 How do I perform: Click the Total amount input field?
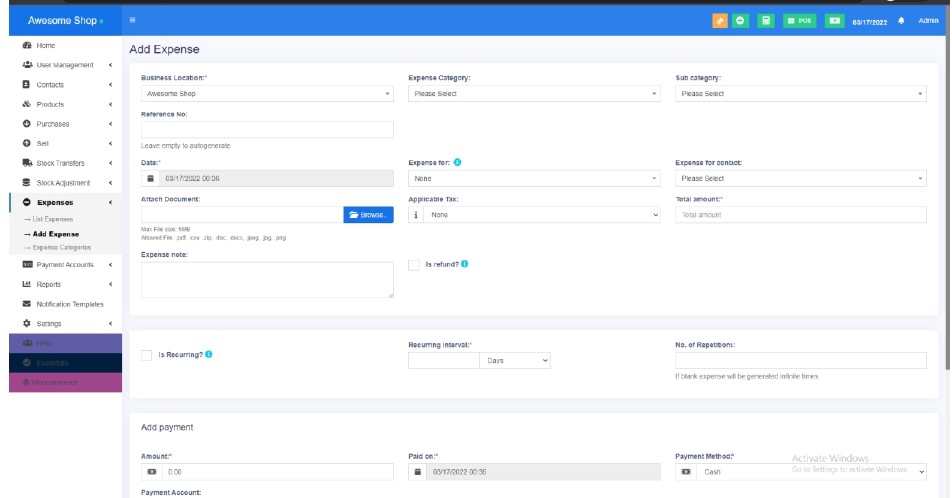[x=800, y=215]
